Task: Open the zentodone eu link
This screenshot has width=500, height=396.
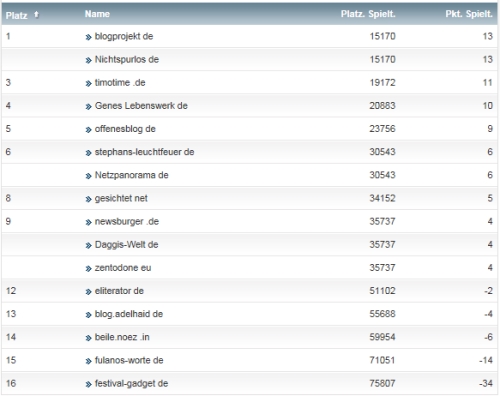Action: coord(123,268)
